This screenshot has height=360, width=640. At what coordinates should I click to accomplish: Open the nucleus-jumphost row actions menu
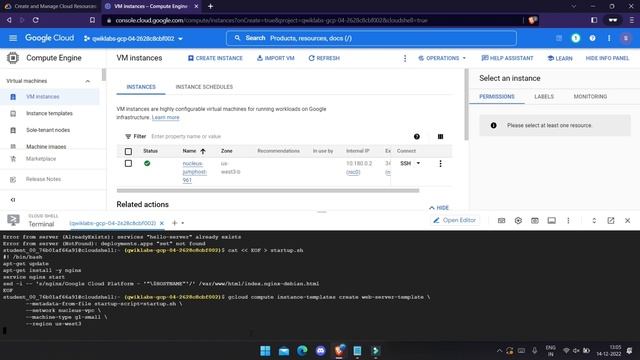(440, 164)
